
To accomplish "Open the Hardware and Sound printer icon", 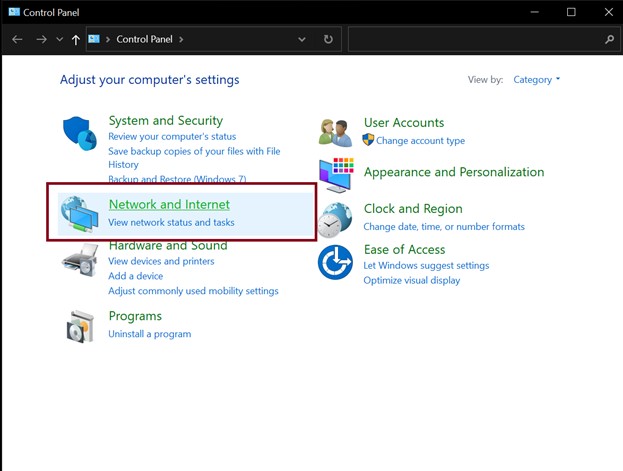I will 79,261.
